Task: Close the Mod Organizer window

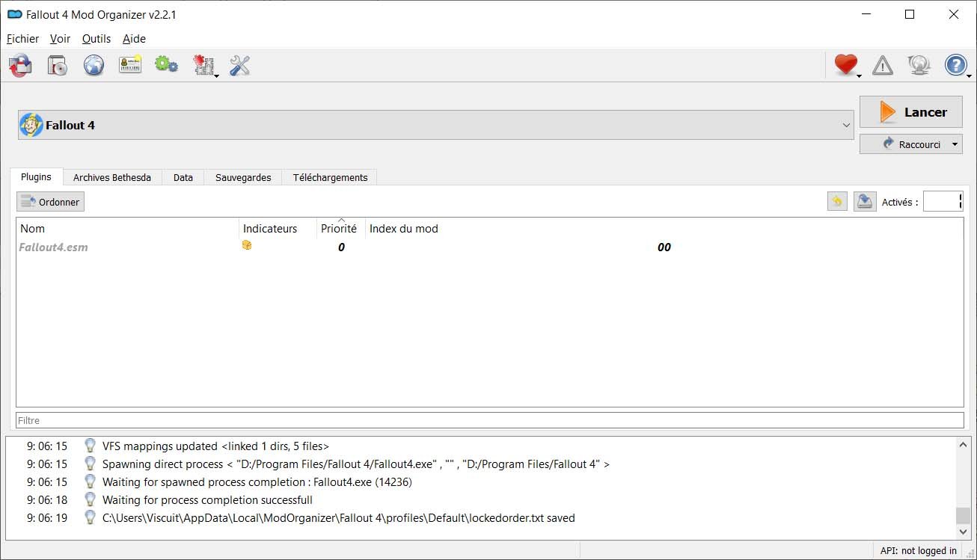Action: point(954,14)
